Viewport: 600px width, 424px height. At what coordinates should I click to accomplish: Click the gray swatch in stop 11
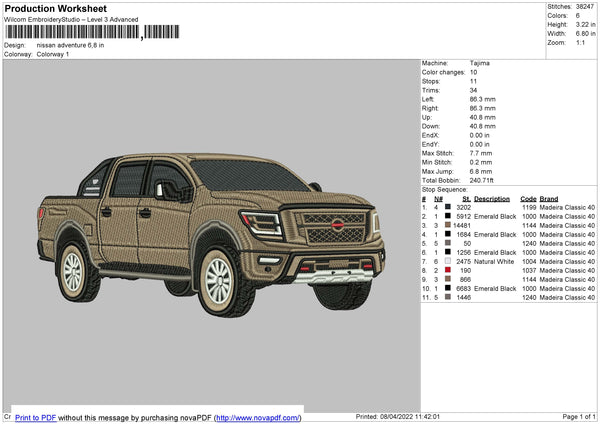pyautogui.click(x=449, y=297)
